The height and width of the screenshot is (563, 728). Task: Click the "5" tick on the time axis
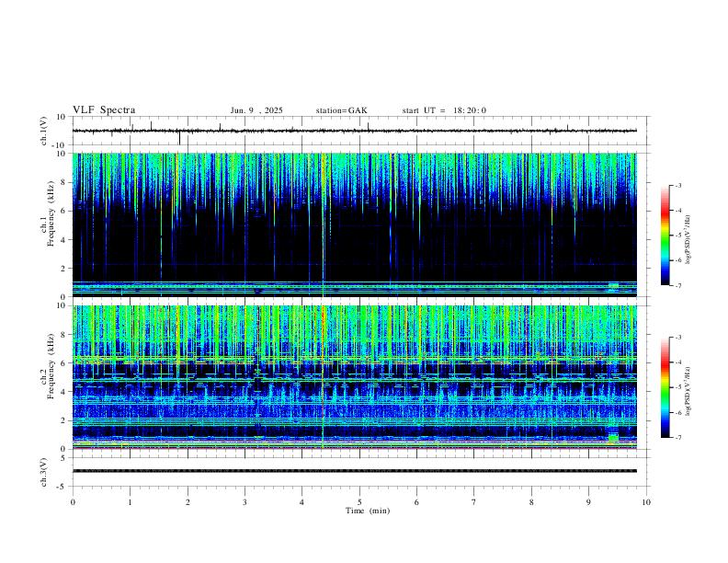[359, 502]
